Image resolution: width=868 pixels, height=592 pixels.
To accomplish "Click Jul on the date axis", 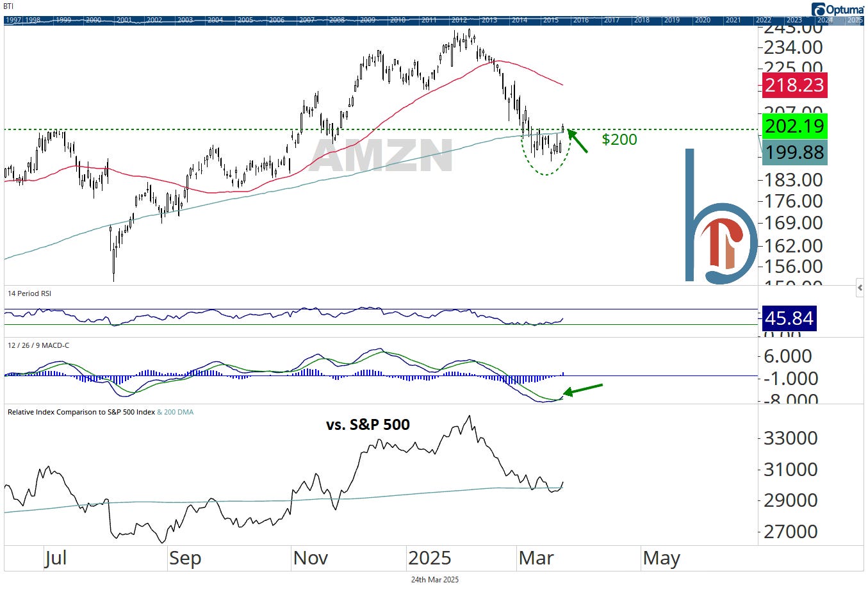I will (56, 558).
